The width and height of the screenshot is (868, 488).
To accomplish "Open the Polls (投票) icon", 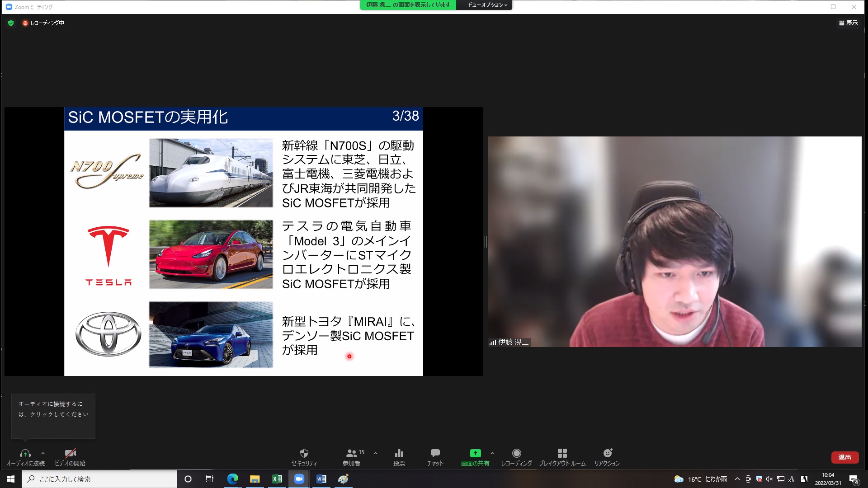I will [x=399, y=453].
